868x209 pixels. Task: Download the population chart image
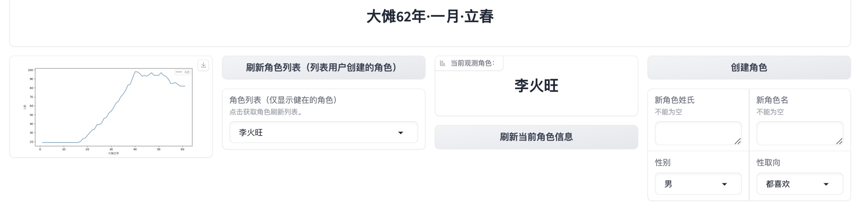pyautogui.click(x=203, y=65)
